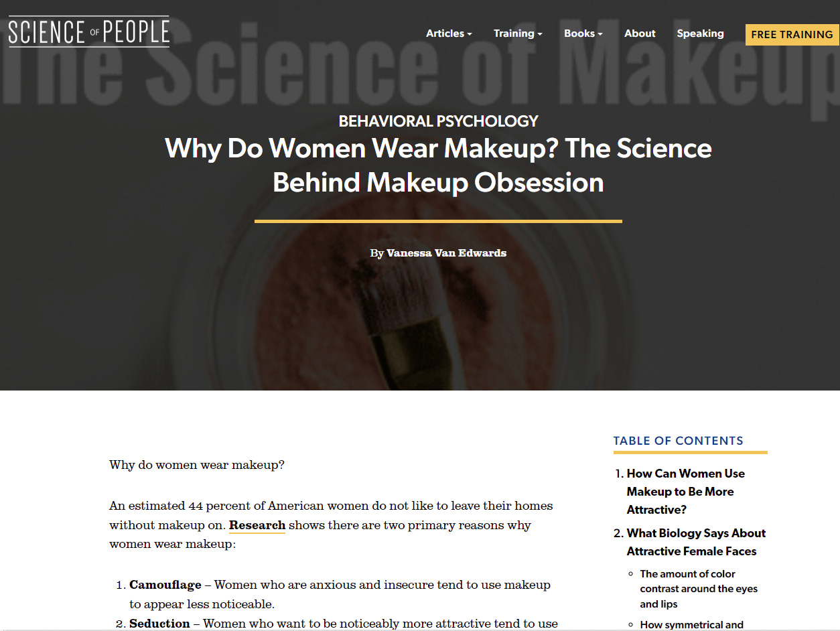The width and height of the screenshot is (840, 631).
Task: Follow the Research link in the paragraph
Action: [257, 525]
